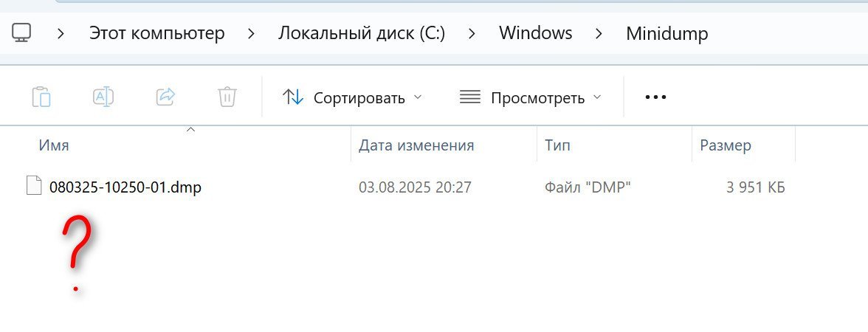Click the Share arrow icon
The image size is (868, 332).
point(165,97)
